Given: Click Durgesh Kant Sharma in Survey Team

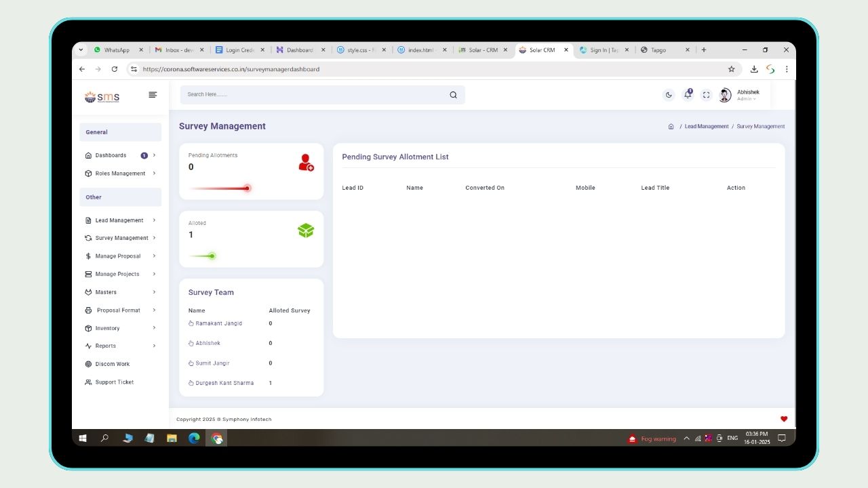Looking at the screenshot, I should (224, 383).
